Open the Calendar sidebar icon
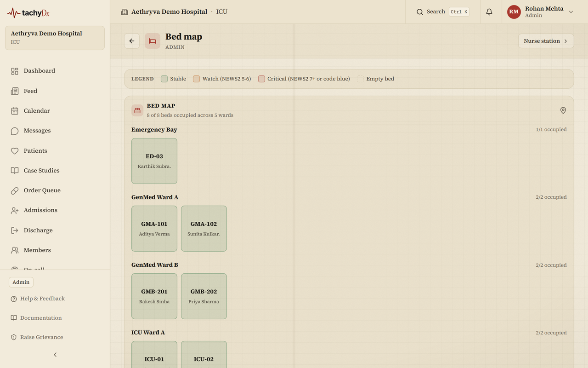588x368 pixels. (x=15, y=111)
